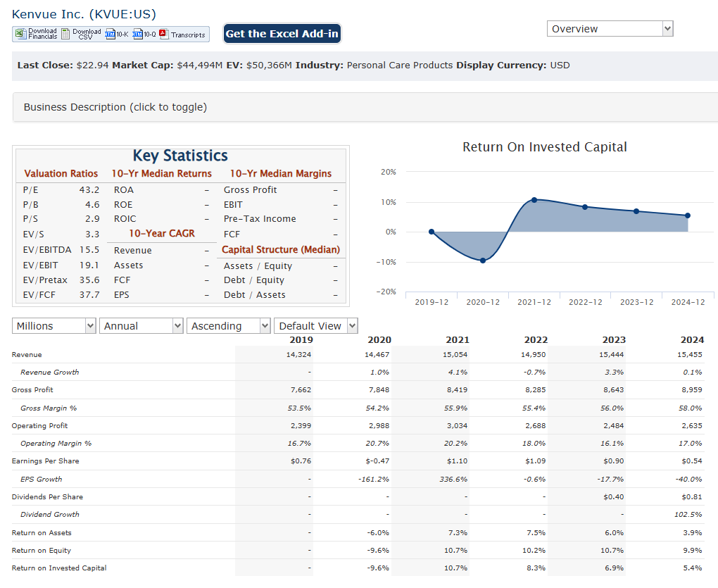Image resolution: width=718 pixels, height=588 pixels.
Task: Click the Dividends Per Share row label
Action: pyautogui.click(x=47, y=497)
